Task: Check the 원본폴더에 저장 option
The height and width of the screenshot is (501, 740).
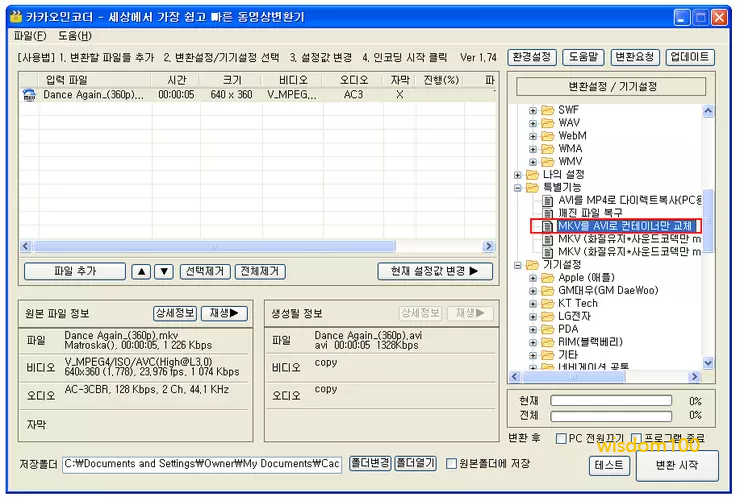Action: click(x=452, y=464)
